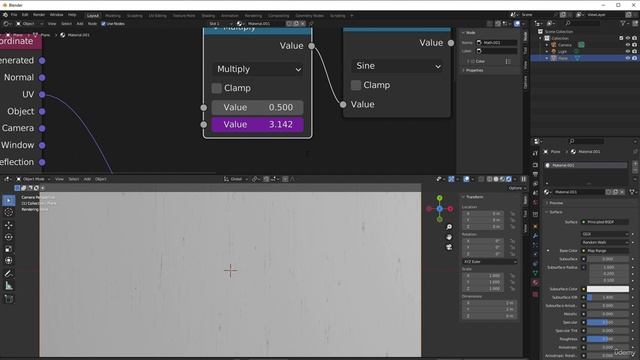Click the red X axis gizmo ball
The height and width of the screenshot is (360, 640).
pyautogui.click(x=450, y=209)
